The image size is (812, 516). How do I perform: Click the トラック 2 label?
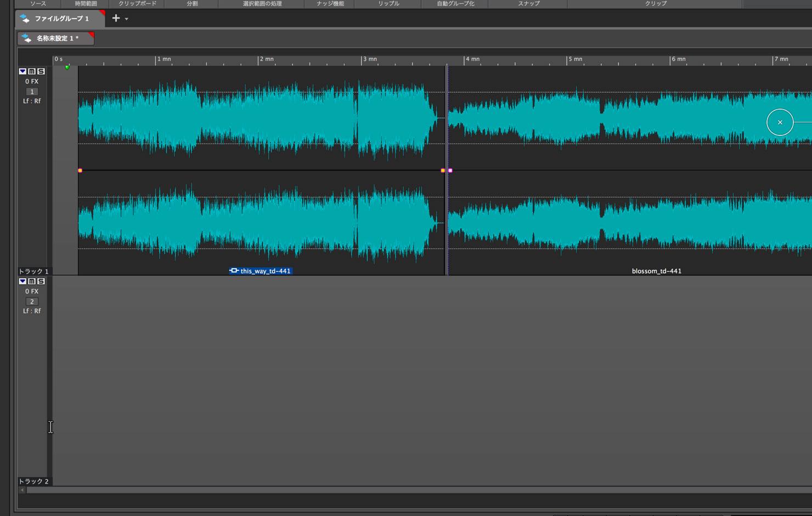point(33,481)
